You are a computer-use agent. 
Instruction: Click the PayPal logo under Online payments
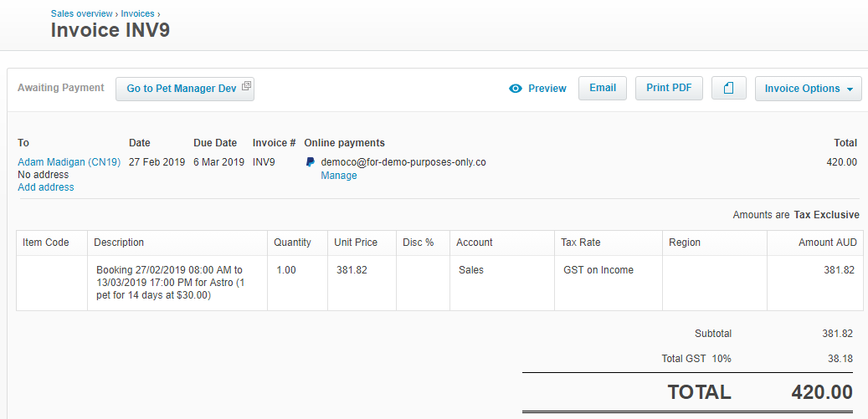click(310, 162)
